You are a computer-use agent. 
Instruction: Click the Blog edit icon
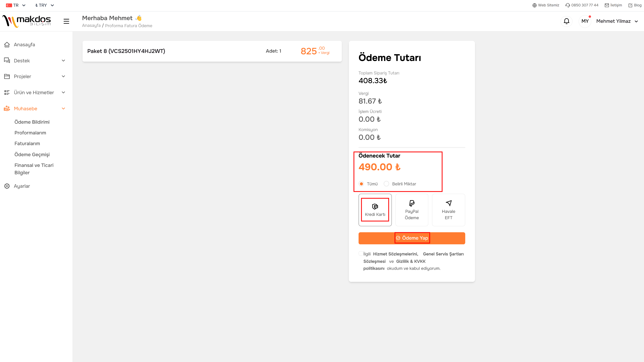pyautogui.click(x=630, y=5)
